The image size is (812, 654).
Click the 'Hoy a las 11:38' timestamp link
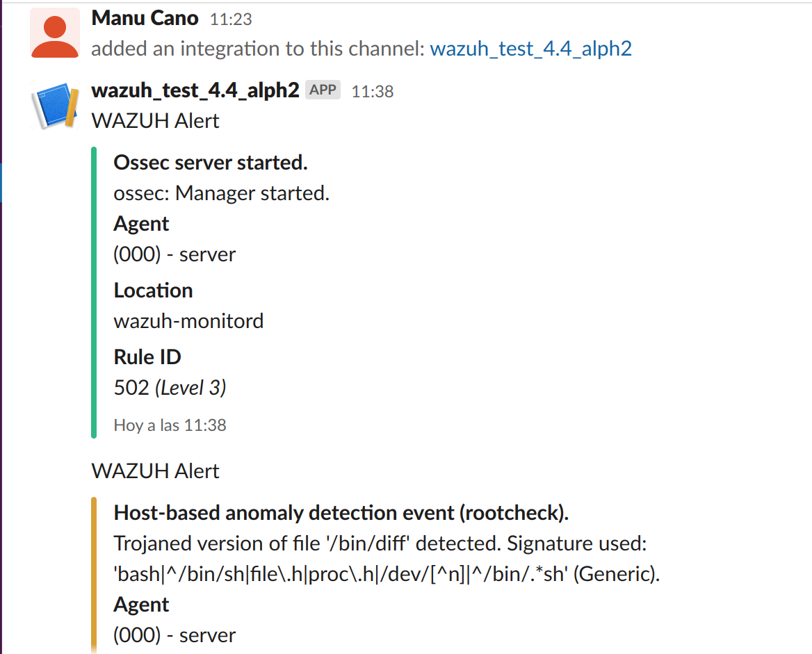(169, 425)
